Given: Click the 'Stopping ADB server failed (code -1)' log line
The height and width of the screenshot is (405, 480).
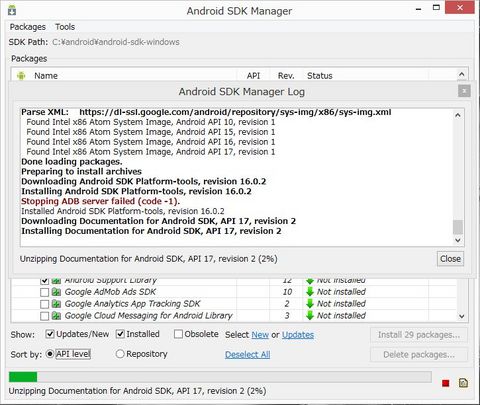Looking at the screenshot, I should (100, 201).
